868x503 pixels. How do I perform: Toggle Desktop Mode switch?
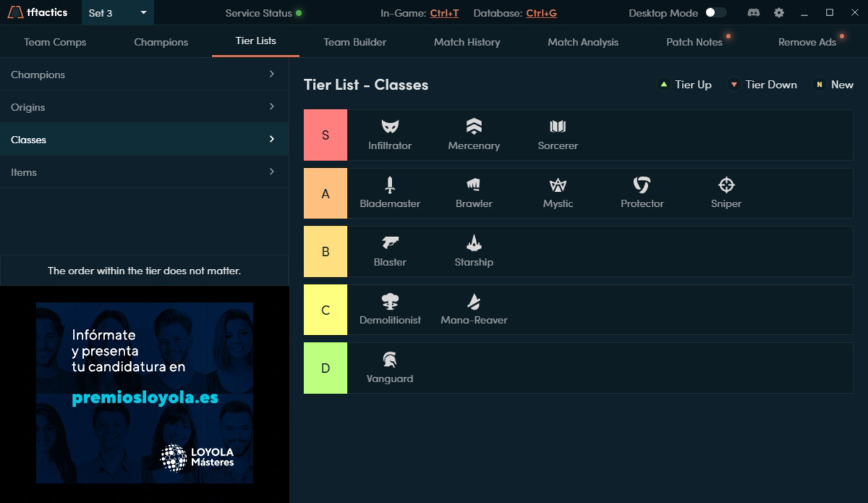[x=715, y=13]
